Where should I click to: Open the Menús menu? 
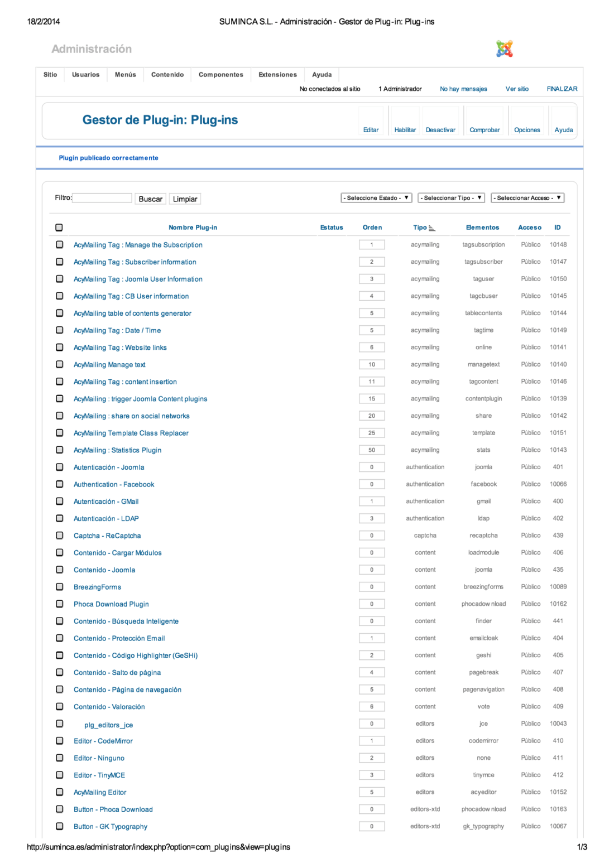click(126, 75)
